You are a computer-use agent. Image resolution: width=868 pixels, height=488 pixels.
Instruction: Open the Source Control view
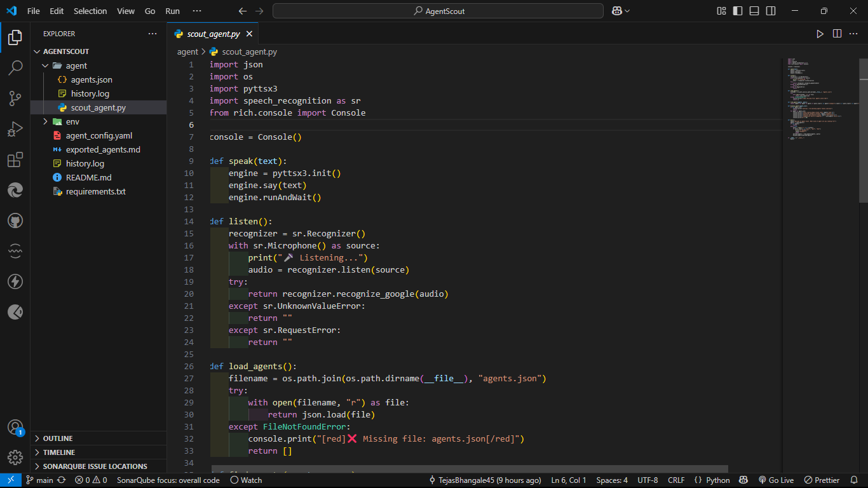pyautogui.click(x=15, y=98)
